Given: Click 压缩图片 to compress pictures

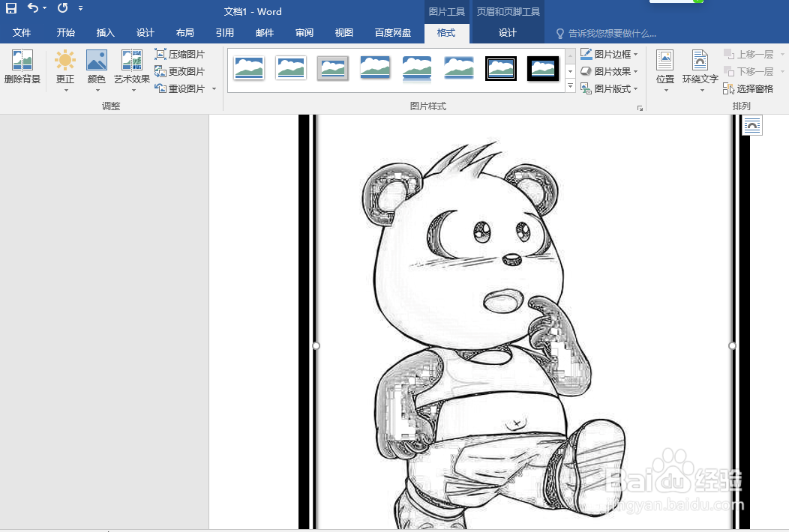Looking at the screenshot, I should tap(180, 54).
